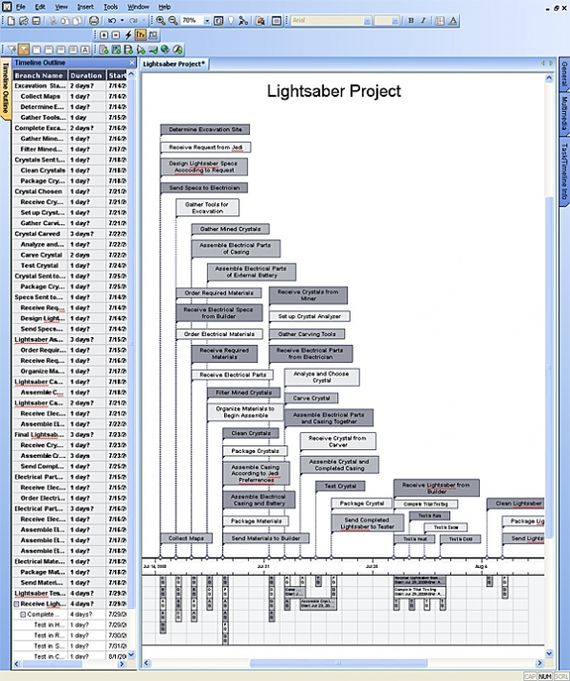Click the grid table icon beside Italic
570x681 pixels.
pyautogui.click(x=440, y=20)
